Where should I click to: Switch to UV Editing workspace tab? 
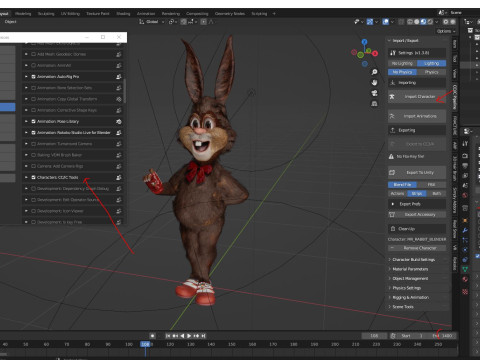point(70,14)
